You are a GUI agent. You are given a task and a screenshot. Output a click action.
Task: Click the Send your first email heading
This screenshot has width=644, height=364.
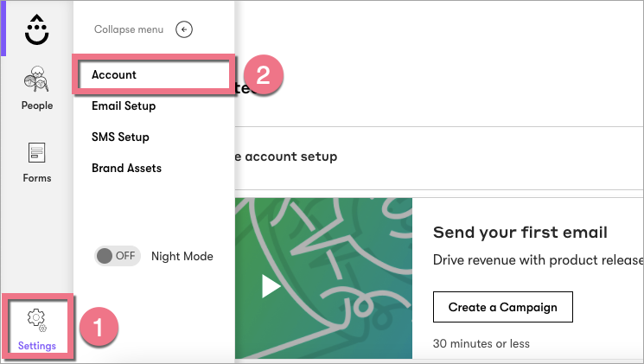520,233
